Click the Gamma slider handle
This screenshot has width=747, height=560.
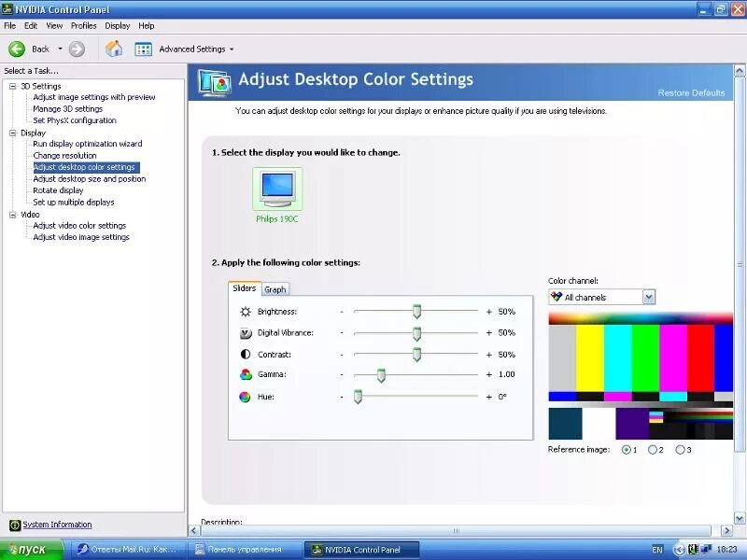pos(381,375)
